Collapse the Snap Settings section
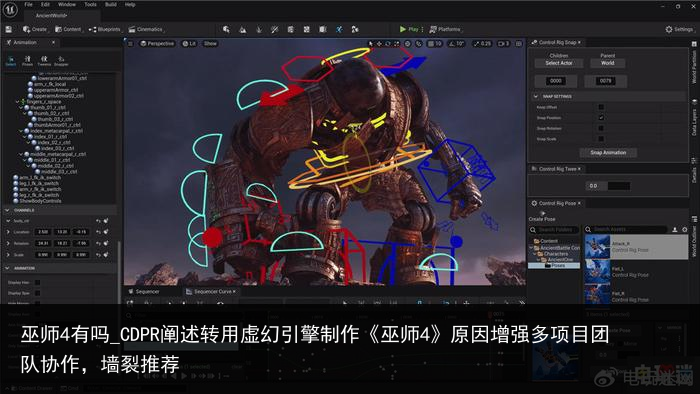Viewport: 700px width, 394px height. click(x=536, y=96)
